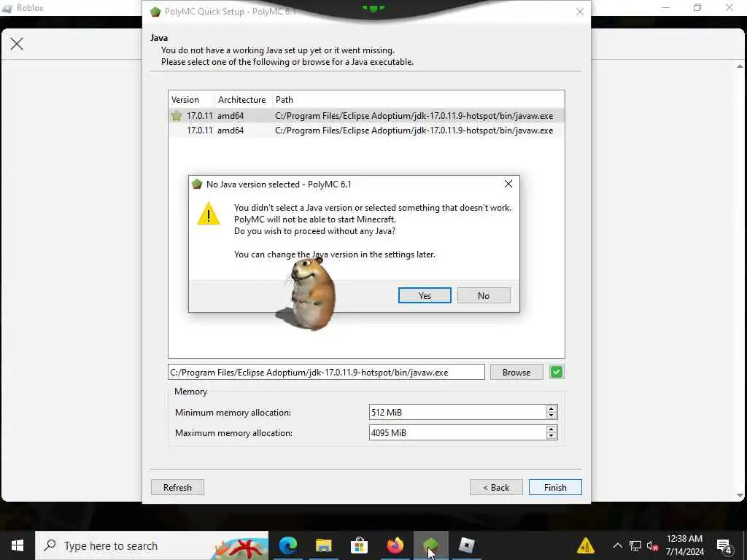This screenshot has width=747, height=560.
Task: Open Microsoft Store from taskbar
Action: tap(359, 545)
